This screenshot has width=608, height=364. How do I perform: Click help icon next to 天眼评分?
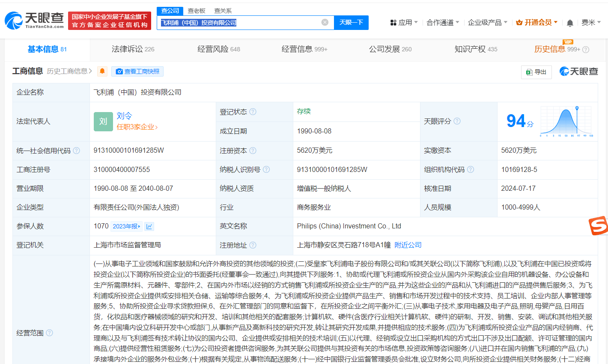point(457,121)
